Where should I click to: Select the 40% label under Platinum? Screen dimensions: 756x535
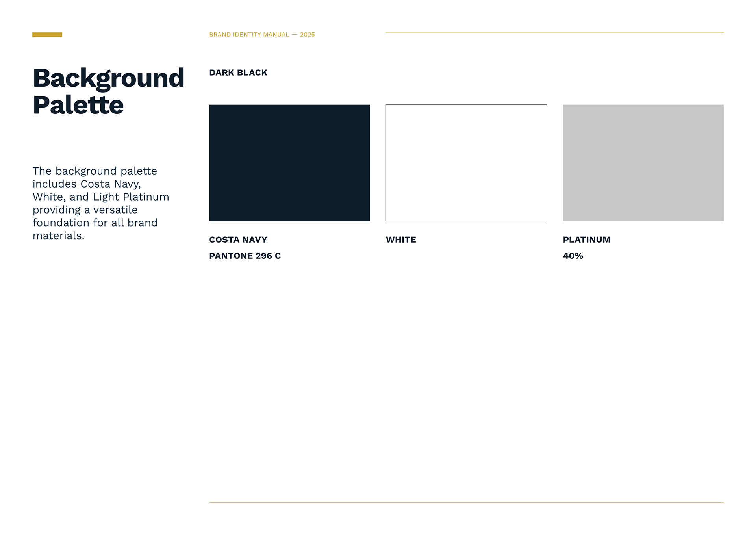pos(573,256)
